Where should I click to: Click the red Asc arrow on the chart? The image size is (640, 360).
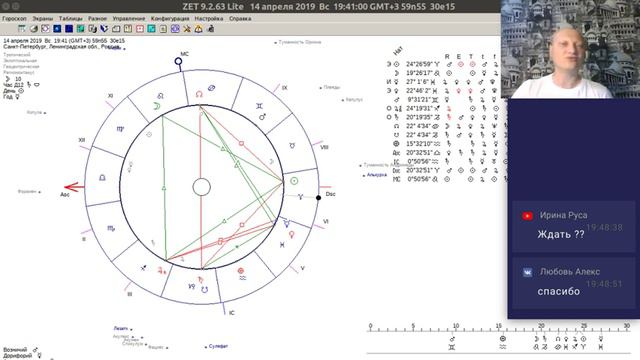click(74, 187)
